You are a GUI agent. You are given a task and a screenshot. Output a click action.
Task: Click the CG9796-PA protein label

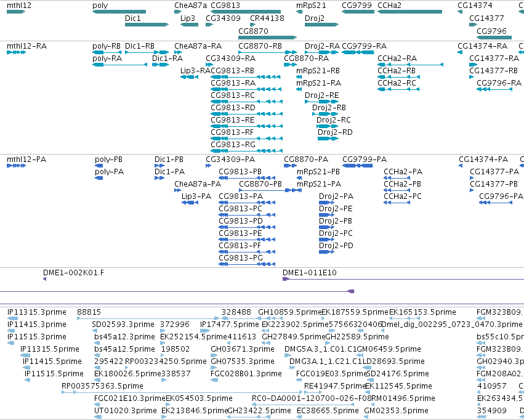[x=501, y=196]
